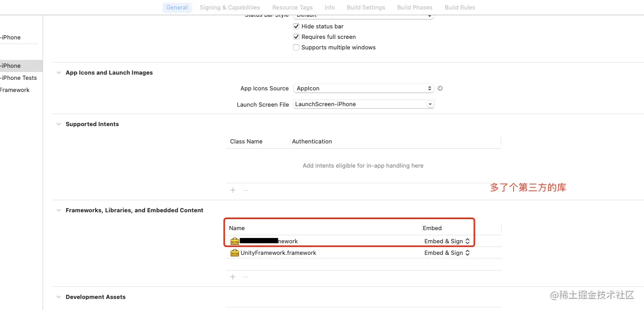This screenshot has width=644, height=310.
Task: Collapse App Icons and Launch Images section
Action: point(58,73)
